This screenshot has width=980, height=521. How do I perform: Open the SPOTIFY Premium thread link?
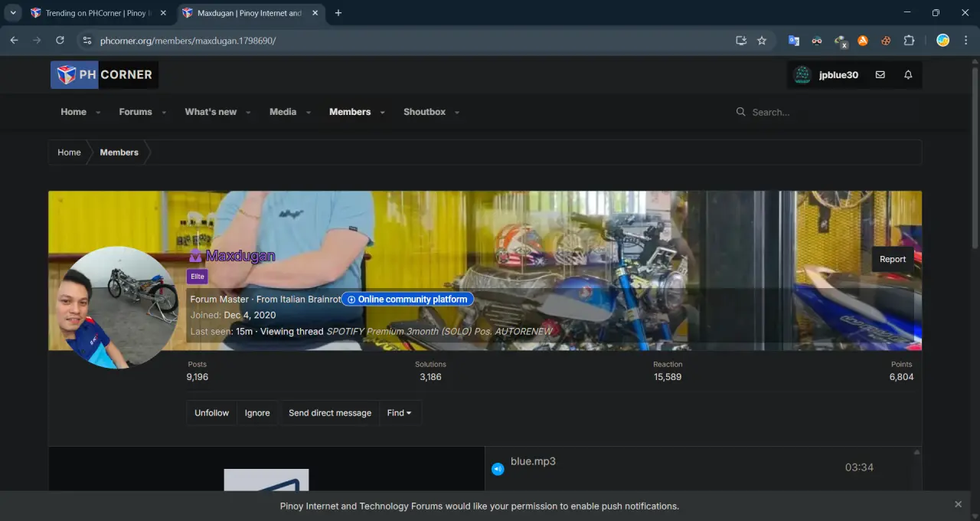[439, 332]
